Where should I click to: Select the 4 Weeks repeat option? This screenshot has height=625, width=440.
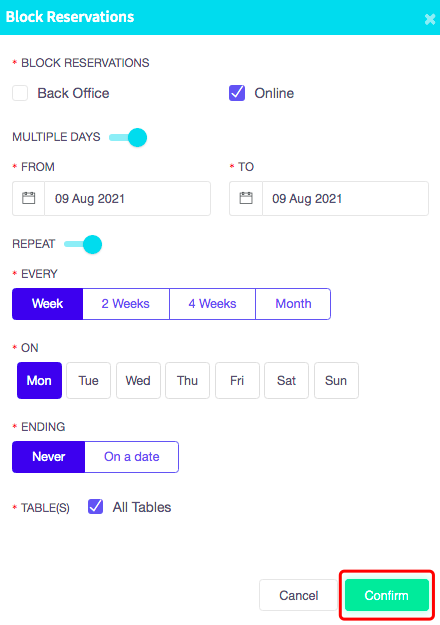212,304
